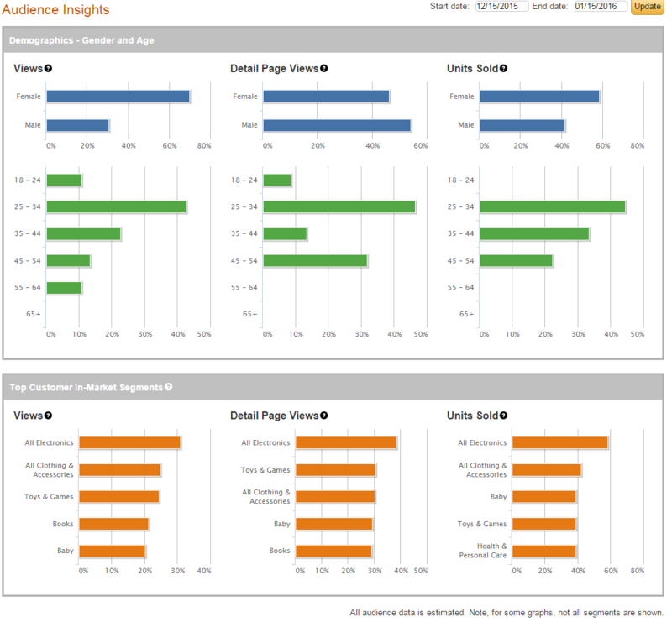Select the 18 - 24 bar in Detail Page Views age chart

(277, 180)
